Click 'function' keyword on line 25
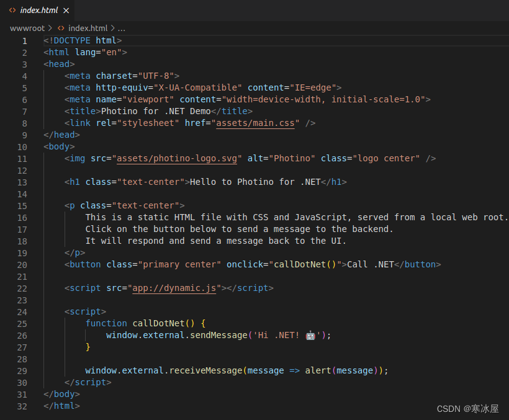The width and height of the screenshot is (509, 420). point(106,324)
